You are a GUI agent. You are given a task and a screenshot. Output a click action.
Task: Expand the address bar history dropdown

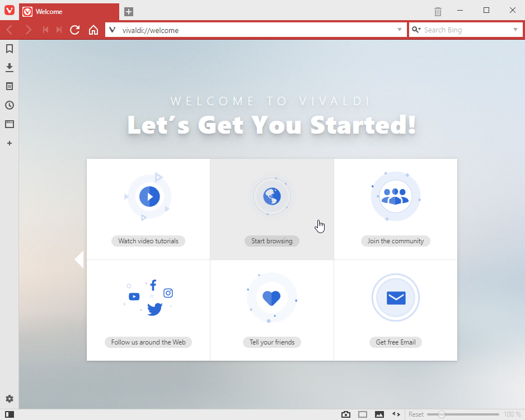[x=400, y=30]
